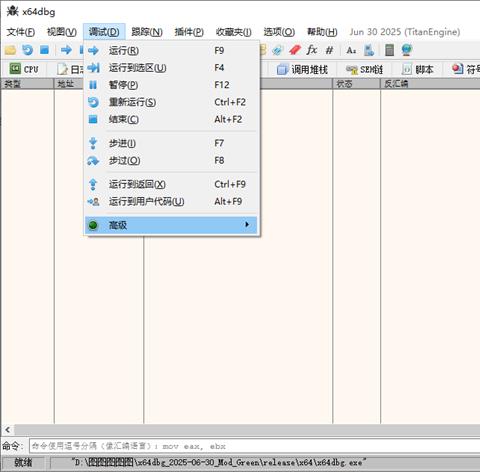Select 结束(C) Alt+F2 entry
This screenshot has width=480, height=472.
click(171, 119)
